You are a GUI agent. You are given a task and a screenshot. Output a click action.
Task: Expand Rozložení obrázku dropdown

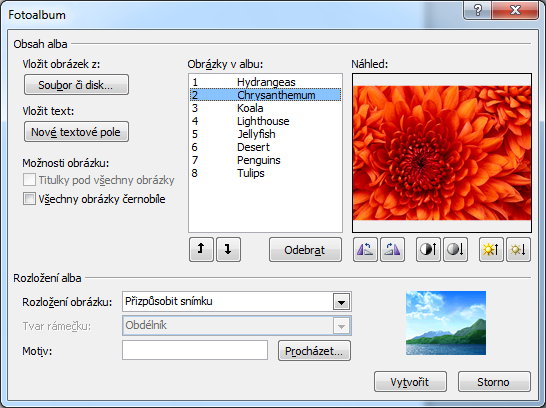pos(341,302)
